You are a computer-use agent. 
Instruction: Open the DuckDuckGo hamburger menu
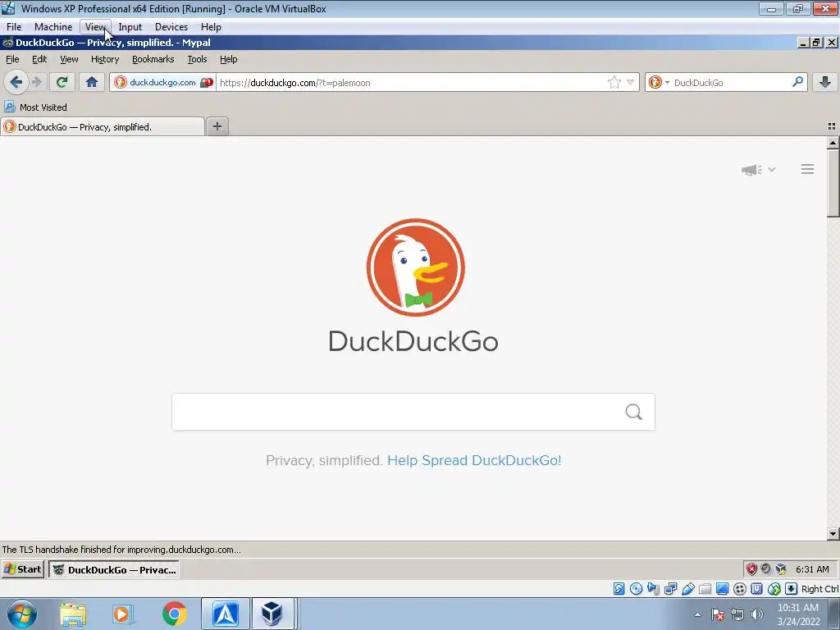[x=807, y=169]
